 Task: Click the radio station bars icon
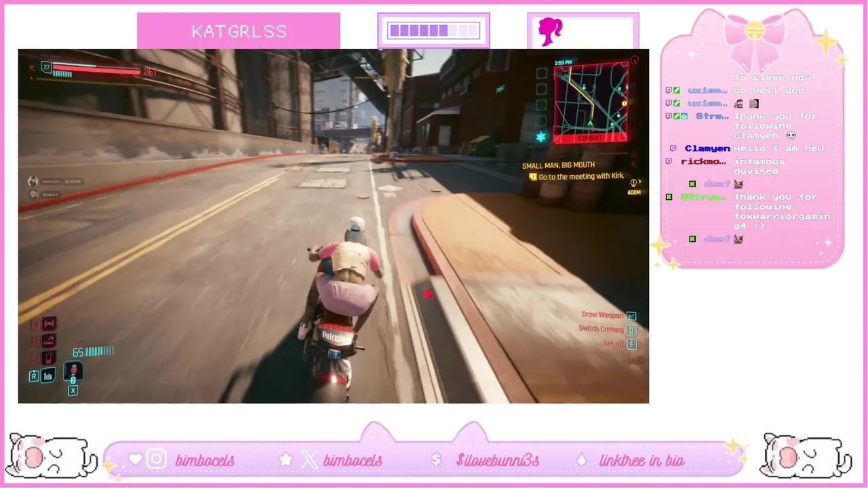coord(48,376)
